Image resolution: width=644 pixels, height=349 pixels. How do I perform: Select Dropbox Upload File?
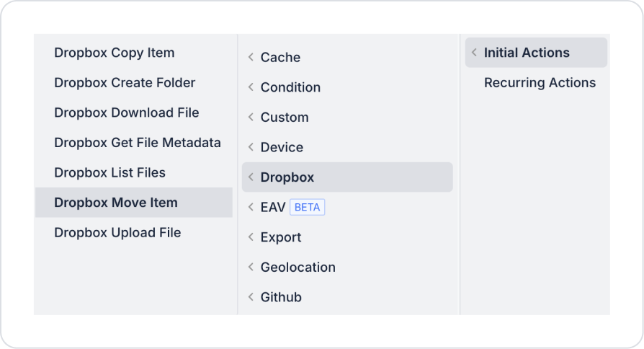coord(134,233)
